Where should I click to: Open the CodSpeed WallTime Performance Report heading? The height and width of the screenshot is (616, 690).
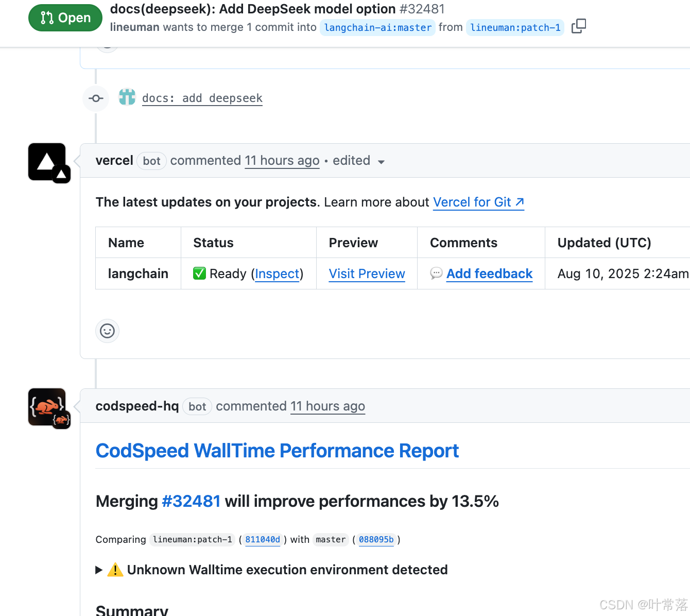277,451
